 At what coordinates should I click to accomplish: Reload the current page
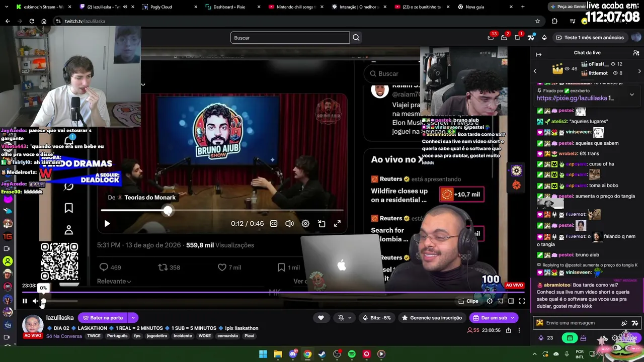pyautogui.click(x=32, y=21)
